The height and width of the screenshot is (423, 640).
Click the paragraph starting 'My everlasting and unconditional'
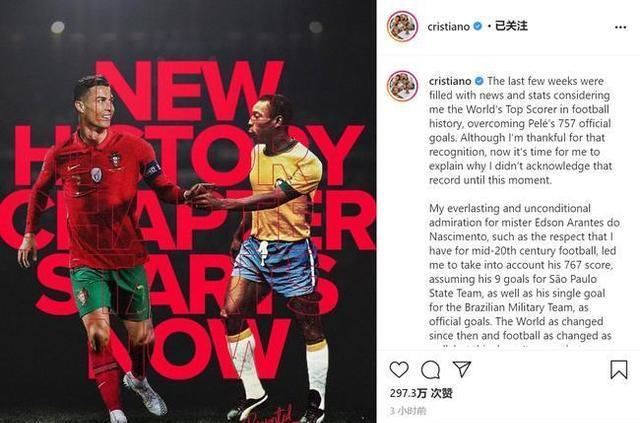(524, 274)
